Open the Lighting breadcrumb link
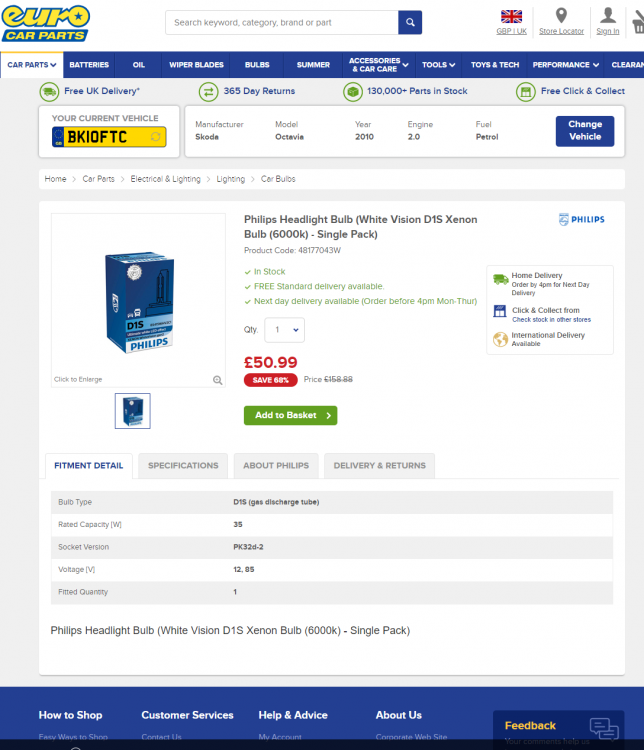The height and width of the screenshot is (750, 644). click(x=231, y=179)
